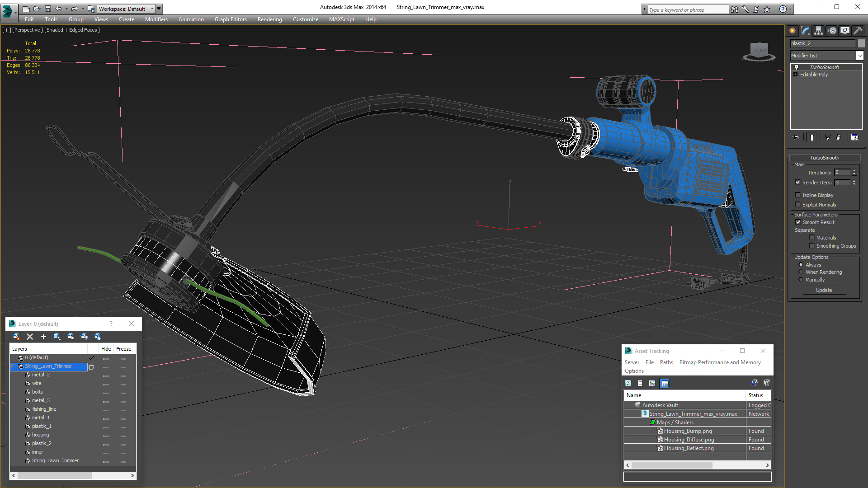Open the Utilities hammer tab
Viewport: 868px width, 488px height.
[858, 31]
